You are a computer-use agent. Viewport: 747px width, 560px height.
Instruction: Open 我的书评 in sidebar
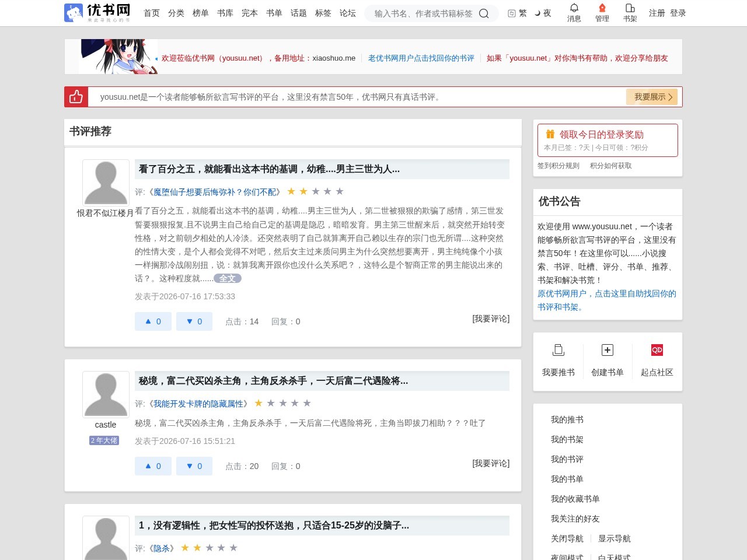point(567,459)
